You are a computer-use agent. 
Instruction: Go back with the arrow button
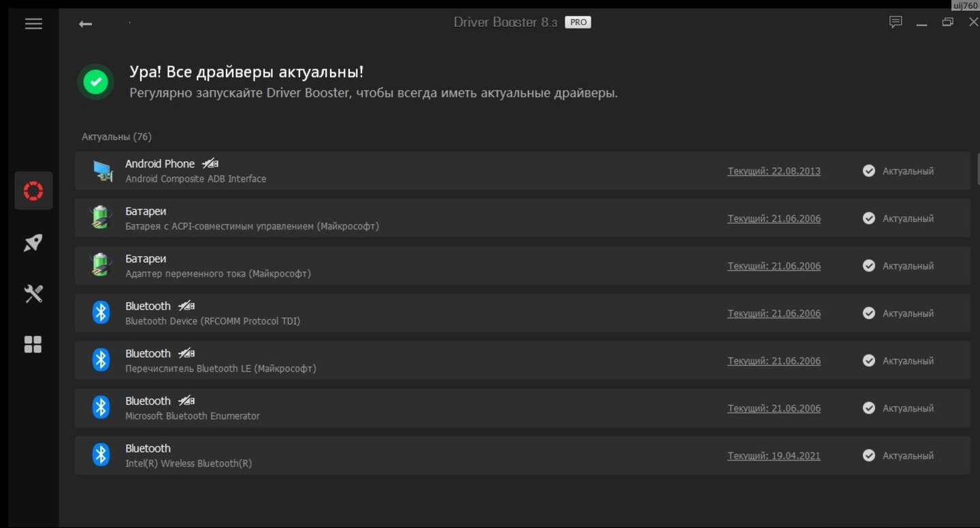coord(85,24)
